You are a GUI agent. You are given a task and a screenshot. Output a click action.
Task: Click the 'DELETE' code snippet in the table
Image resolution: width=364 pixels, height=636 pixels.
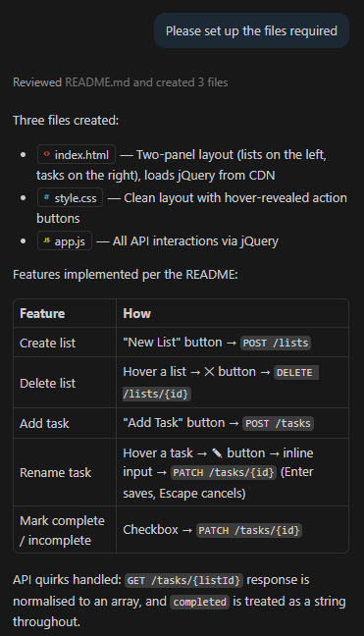296,372
